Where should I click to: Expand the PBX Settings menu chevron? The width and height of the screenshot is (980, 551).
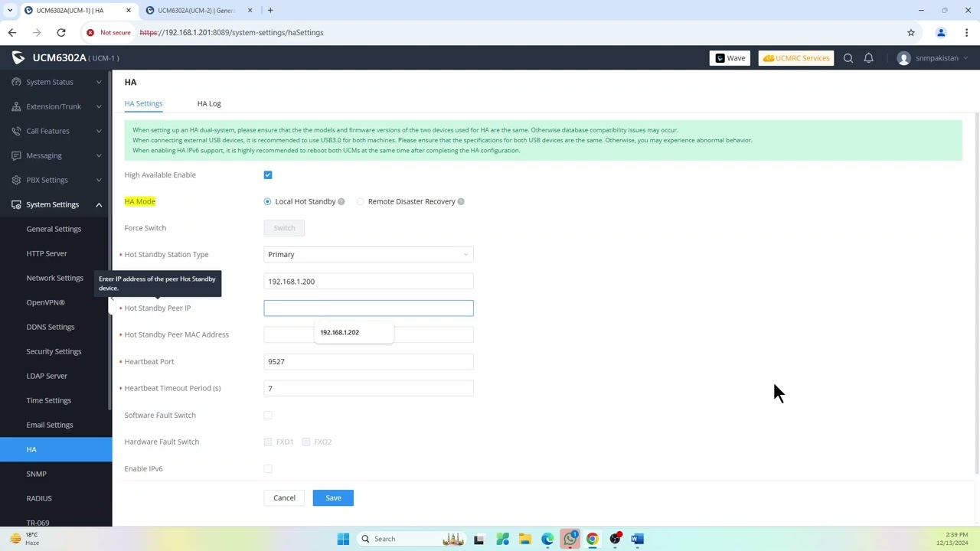pos(99,180)
